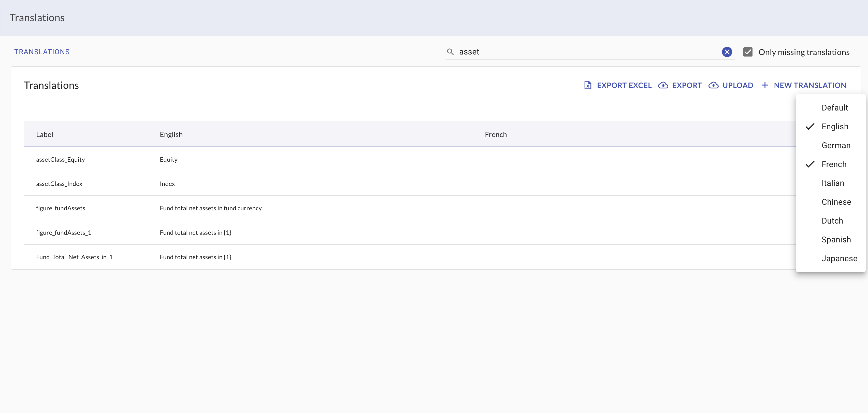
Task: Click the checkmark beside English
Action: tap(810, 127)
